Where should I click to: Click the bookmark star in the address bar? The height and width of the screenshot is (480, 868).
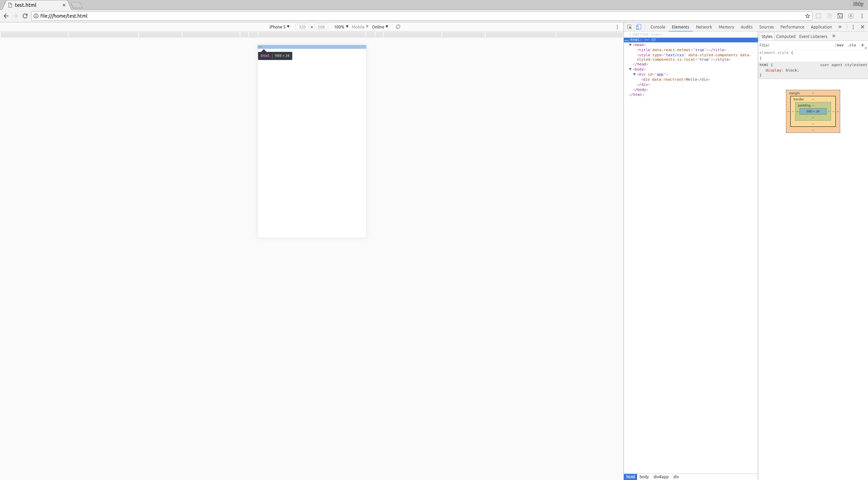(807, 16)
